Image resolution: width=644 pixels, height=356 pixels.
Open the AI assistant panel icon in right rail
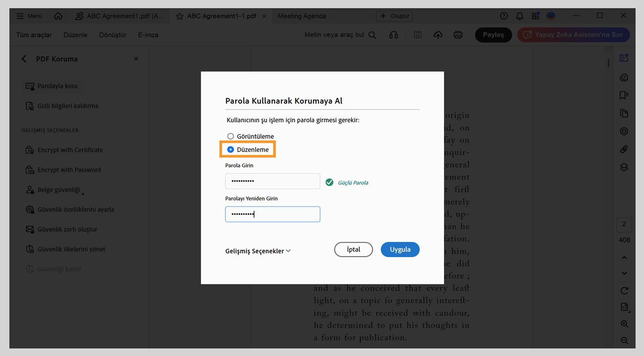pyautogui.click(x=624, y=58)
